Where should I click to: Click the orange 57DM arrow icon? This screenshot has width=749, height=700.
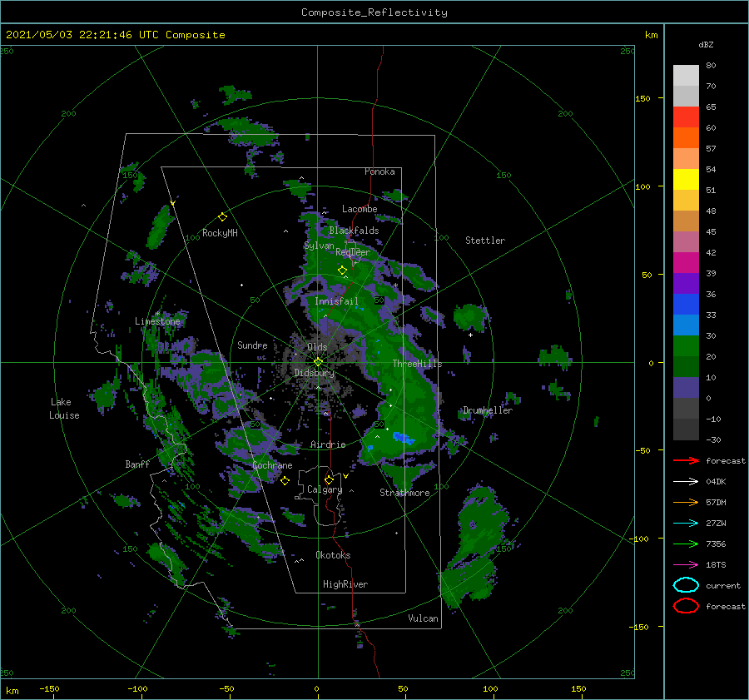[x=686, y=502]
